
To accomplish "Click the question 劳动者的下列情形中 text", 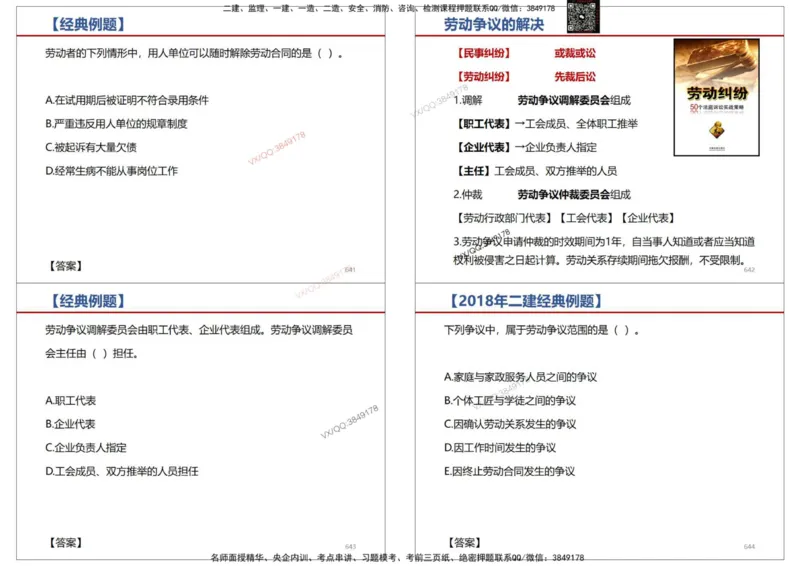I will [x=194, y=53].
